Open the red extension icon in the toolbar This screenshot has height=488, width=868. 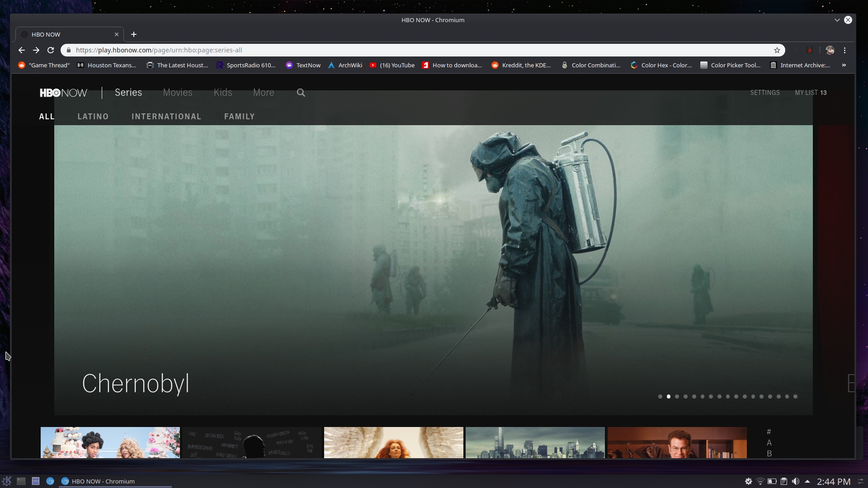click(x=810, y=50)
